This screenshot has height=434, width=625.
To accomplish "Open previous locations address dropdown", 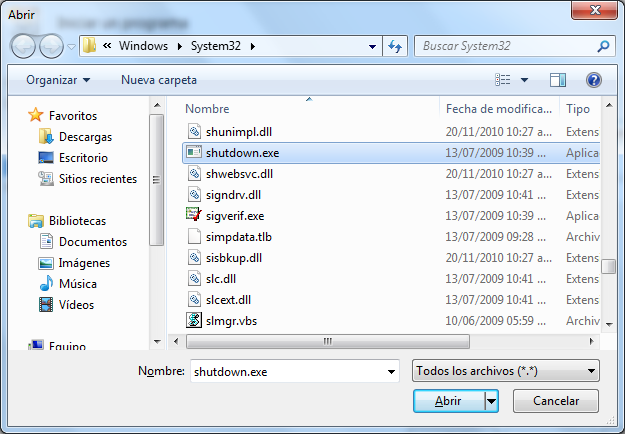I will click(372, 46).
